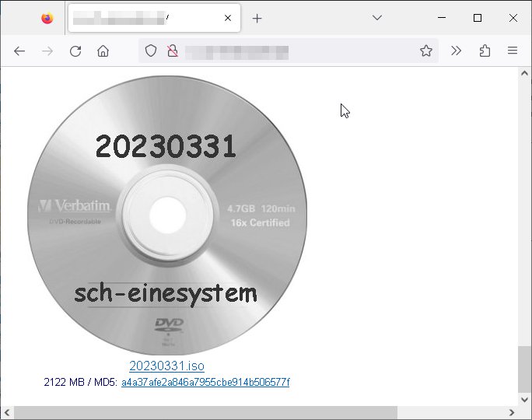Maximize the Firefox window
532x420 pixels.
478,18
